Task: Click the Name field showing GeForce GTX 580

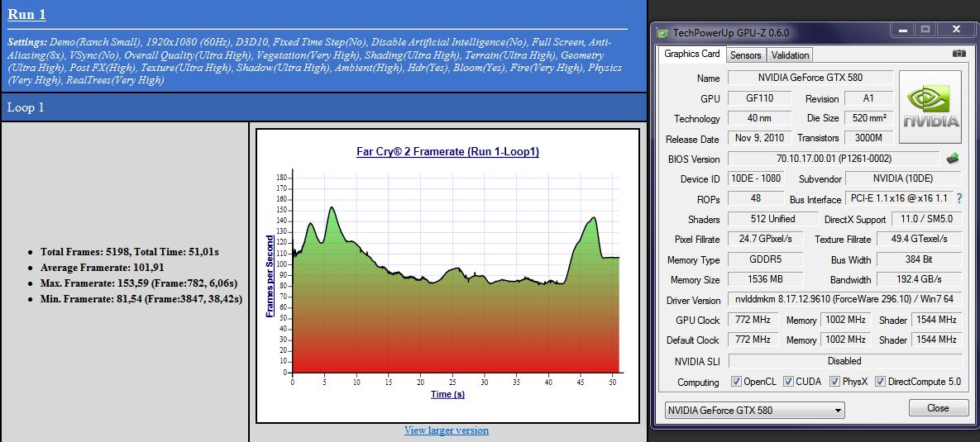Action: pos(810,78)
